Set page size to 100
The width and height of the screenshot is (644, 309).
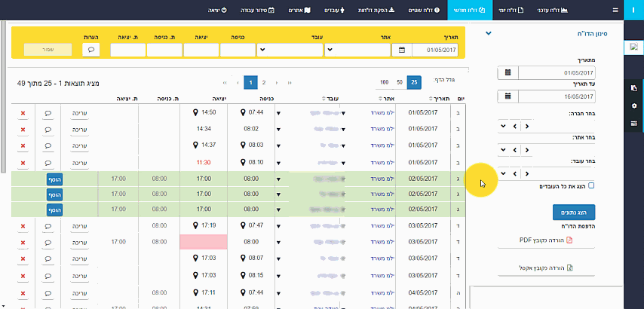click(x=384, y=82)
